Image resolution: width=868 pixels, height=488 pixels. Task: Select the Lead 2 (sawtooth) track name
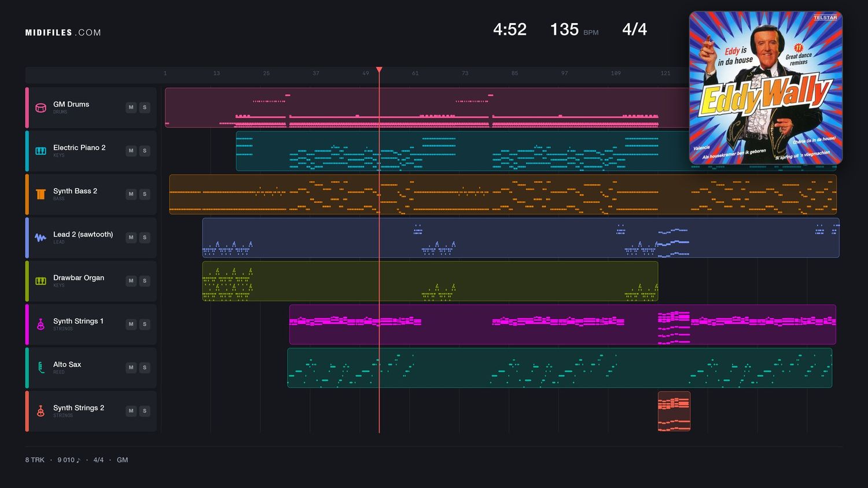point(83,234)
